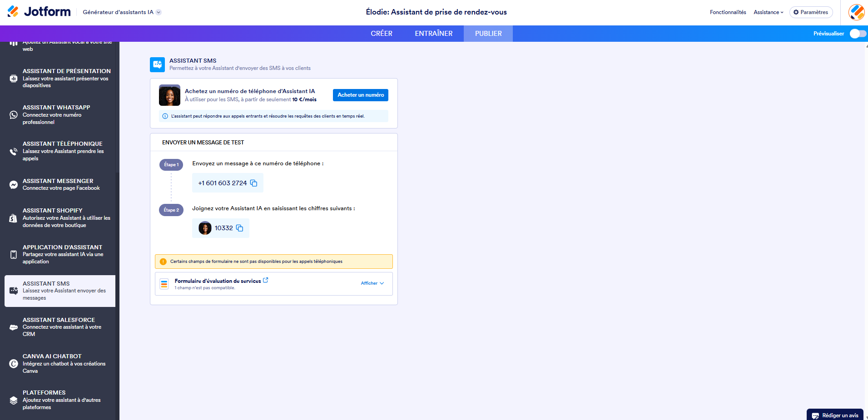The height and width of the screenshot is (420, 868).
Task: Click the Messenger sidebar icon
Action: tap(14, 185)
